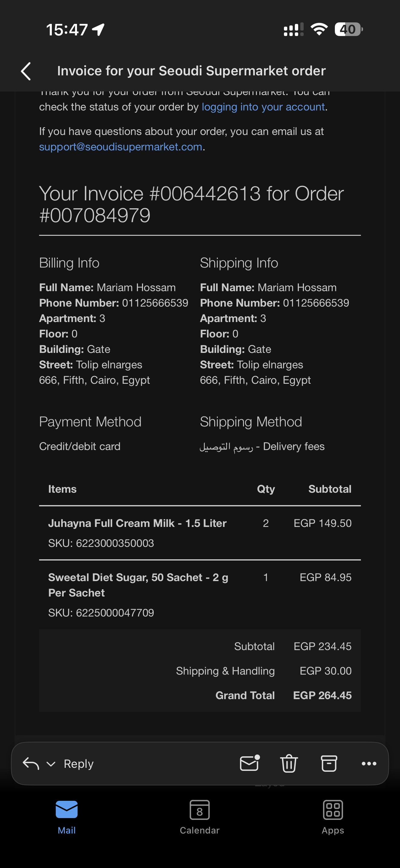
Task: Open the logging into your account link
Action: [263, 107]
